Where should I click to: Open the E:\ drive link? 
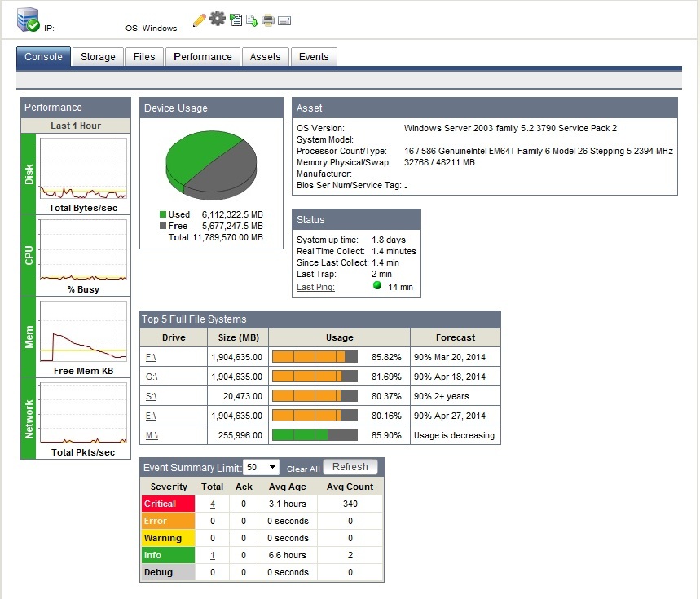click(151, 416)
